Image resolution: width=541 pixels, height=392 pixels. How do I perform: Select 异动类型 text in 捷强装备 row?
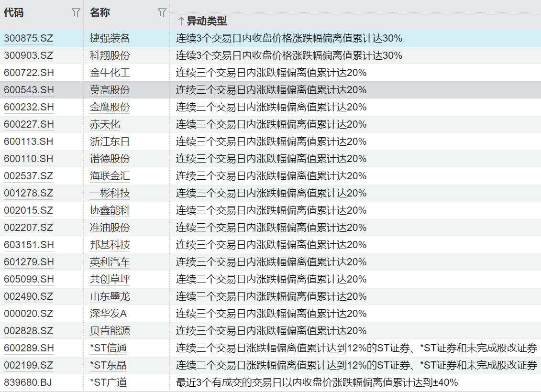coord(289,38)
